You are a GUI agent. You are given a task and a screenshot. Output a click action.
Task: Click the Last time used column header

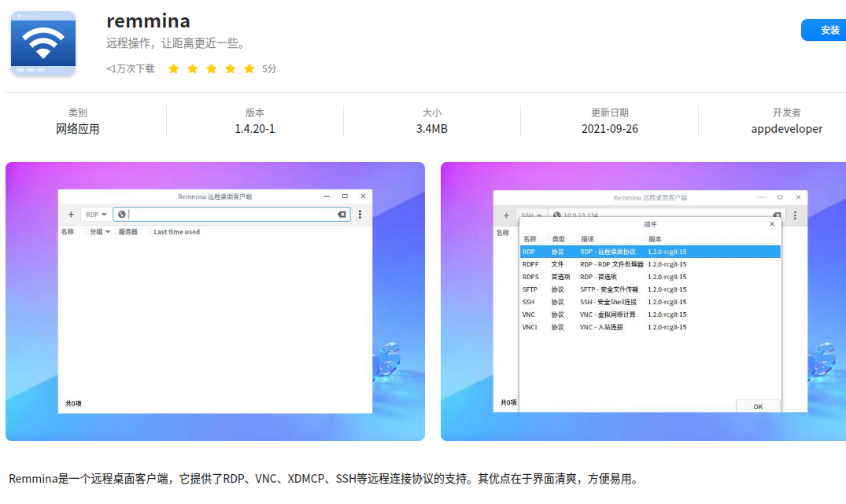176,232
